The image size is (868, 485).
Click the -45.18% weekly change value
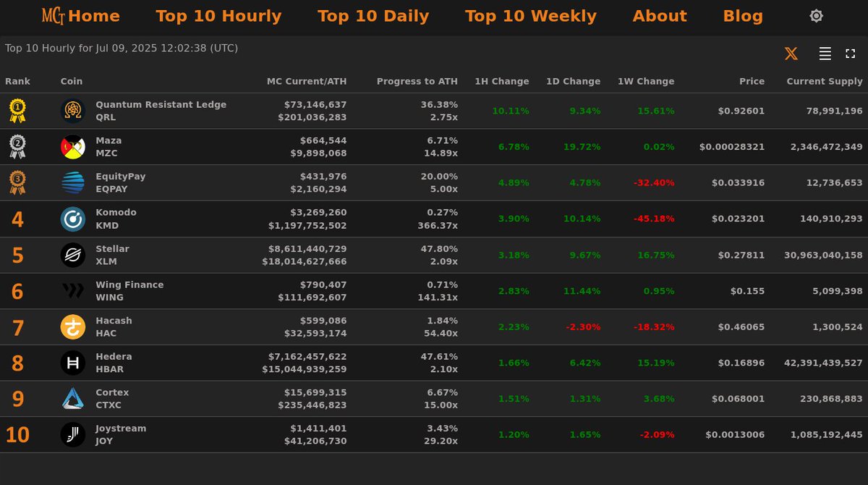click(654, 219)
